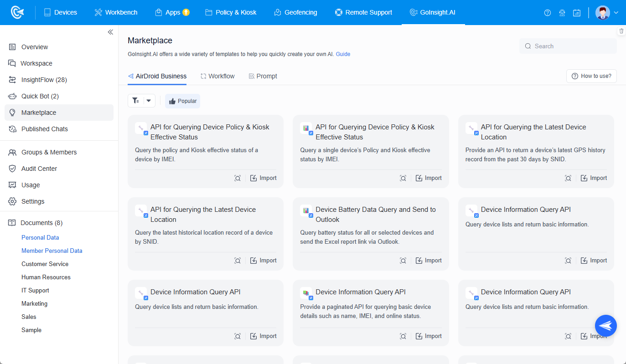Viewport: 626px width, 364px height.
Task: Import the 'latest historical location record' template
Action: (263, 261)
